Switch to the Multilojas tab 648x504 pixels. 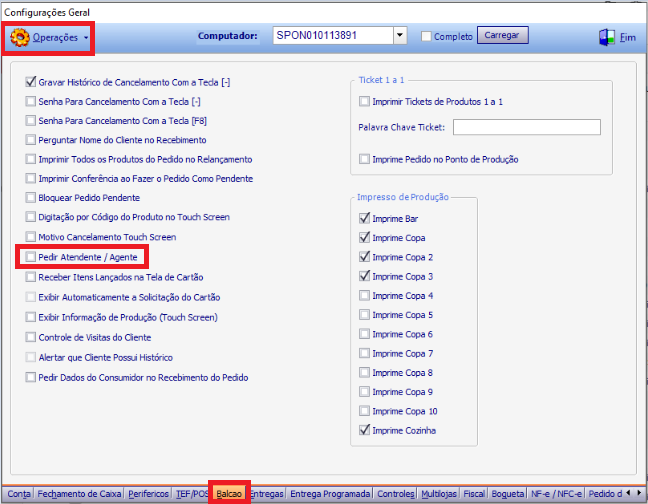(x=439, y=494)
